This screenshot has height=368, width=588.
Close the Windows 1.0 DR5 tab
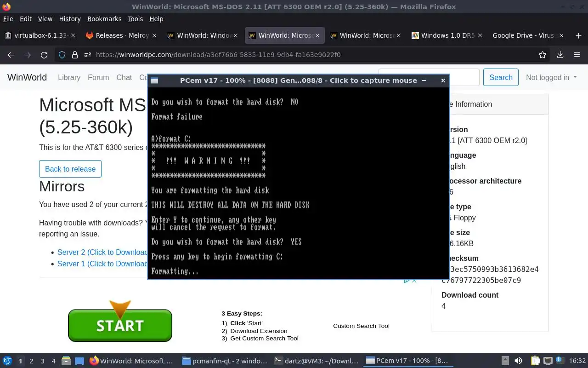click(x=480, y=35)
